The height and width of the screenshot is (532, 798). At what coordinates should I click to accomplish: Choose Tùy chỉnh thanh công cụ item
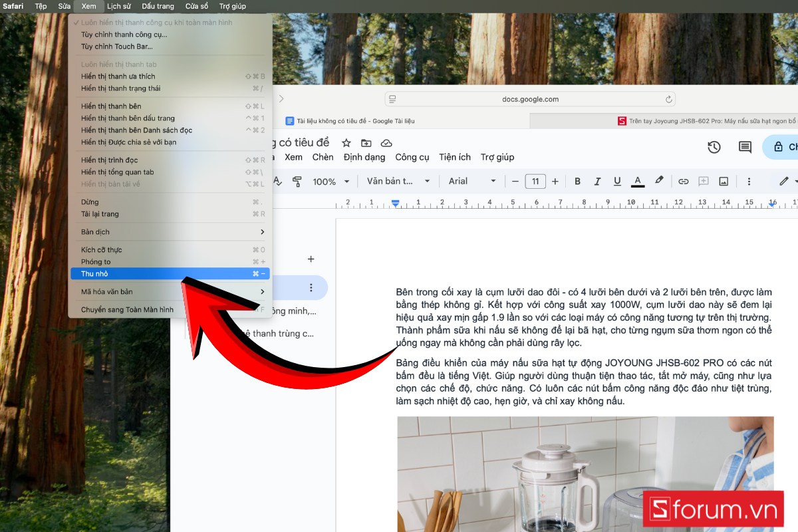coord(170,34)
